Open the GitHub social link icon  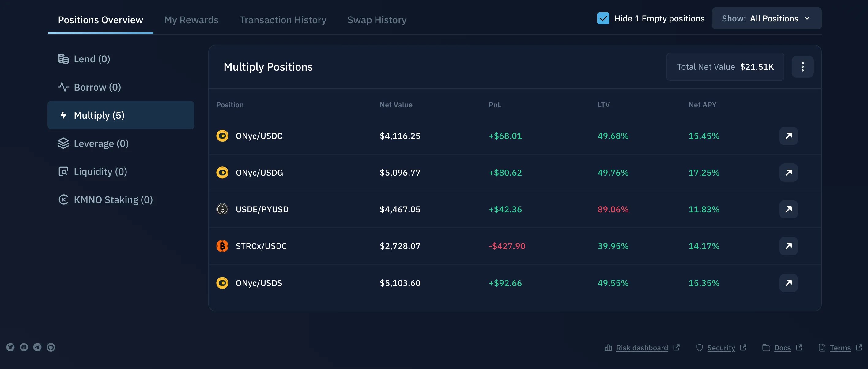click(x=51, y=347)
